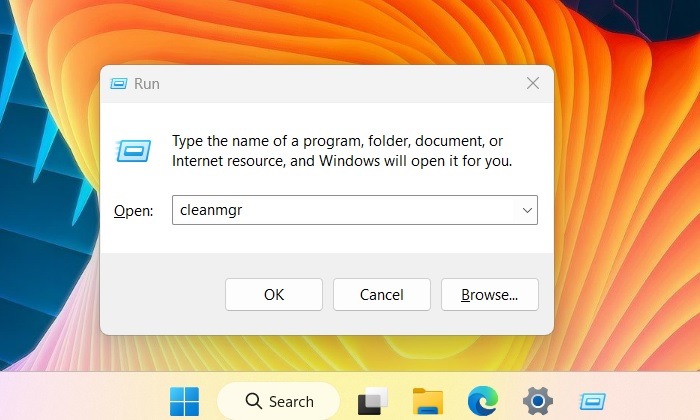Click the large Run icon beside the description

click(133, 150)
